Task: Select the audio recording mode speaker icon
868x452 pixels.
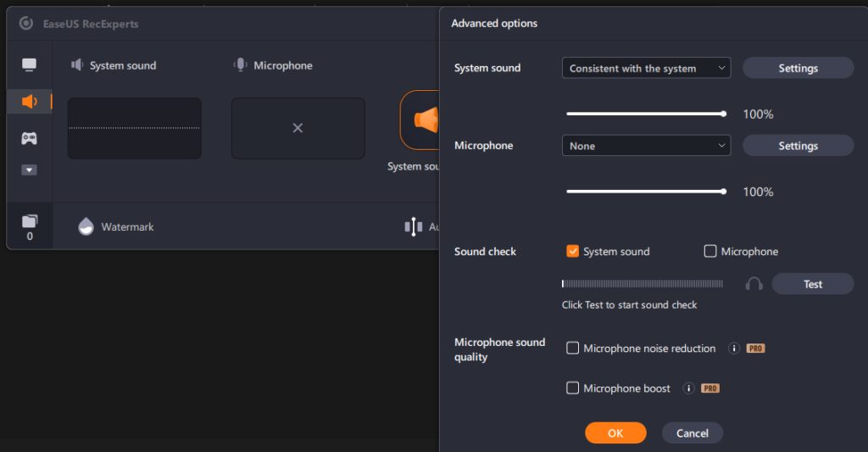Action: tap(30, 102)
